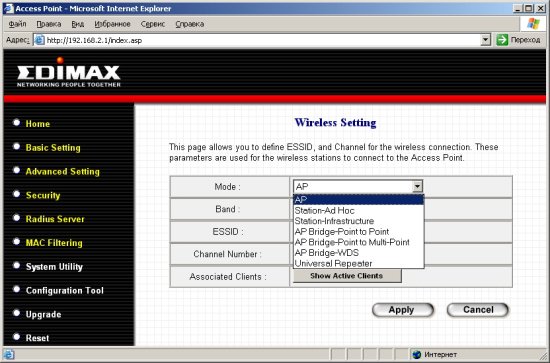Open the Upgrade page
The image size is (550, 363).
click(x=43, y=314)
